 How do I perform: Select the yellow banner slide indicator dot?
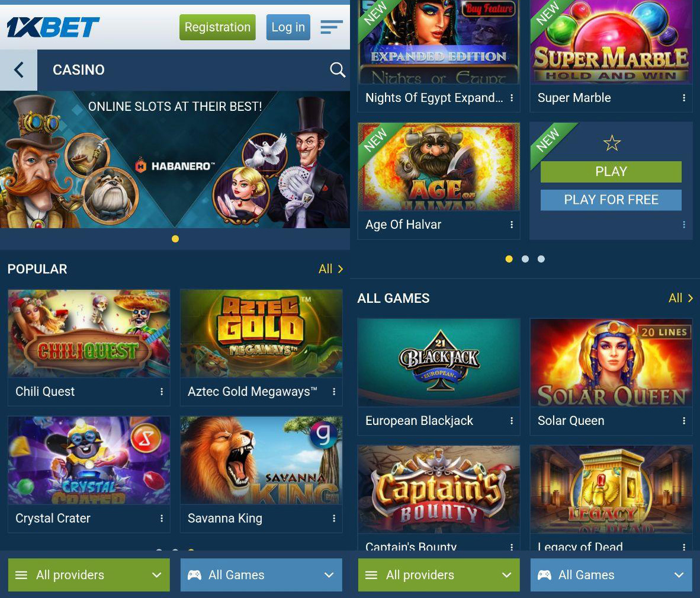[x=175, y=239]
